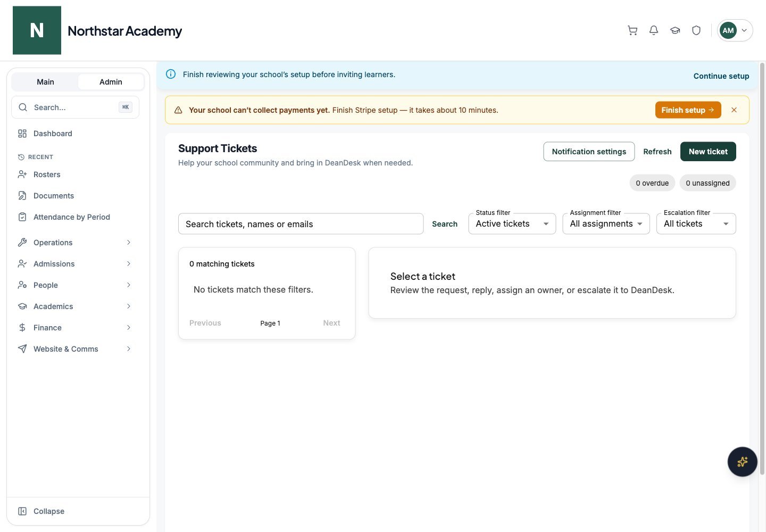
Task: Expand the Academics chevron
Action: click(129, 306)
